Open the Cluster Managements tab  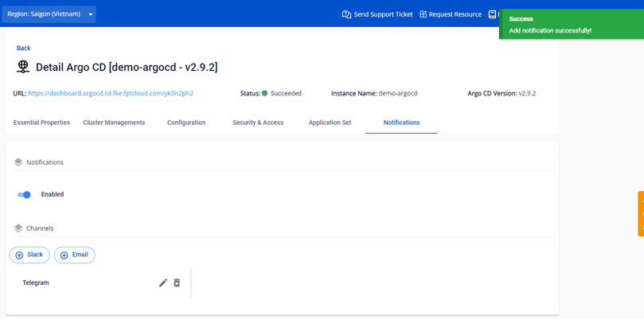tap(114, 123)
